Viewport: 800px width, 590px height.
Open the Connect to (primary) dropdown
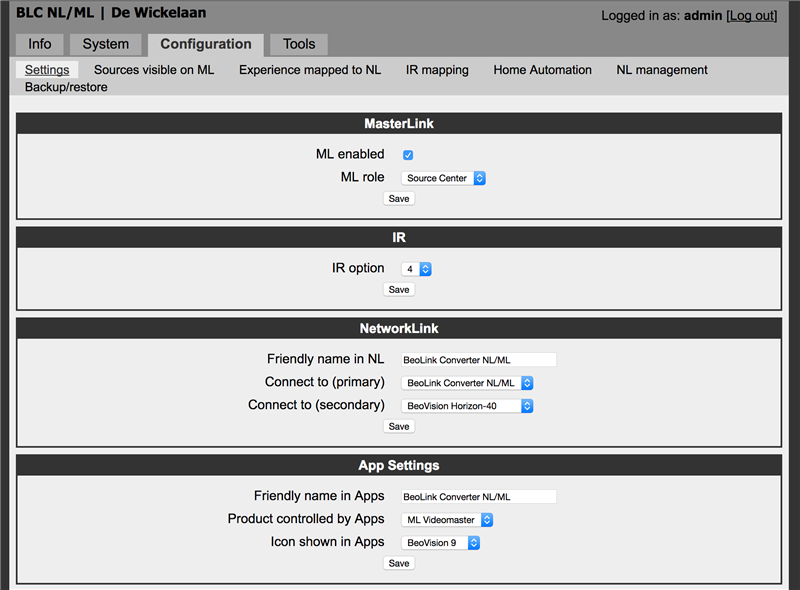coord(467,383)
